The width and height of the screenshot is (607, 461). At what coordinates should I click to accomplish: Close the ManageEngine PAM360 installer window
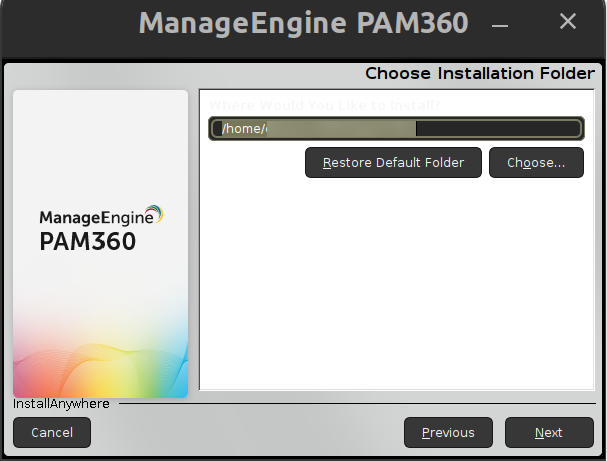[x=568, y=21]
